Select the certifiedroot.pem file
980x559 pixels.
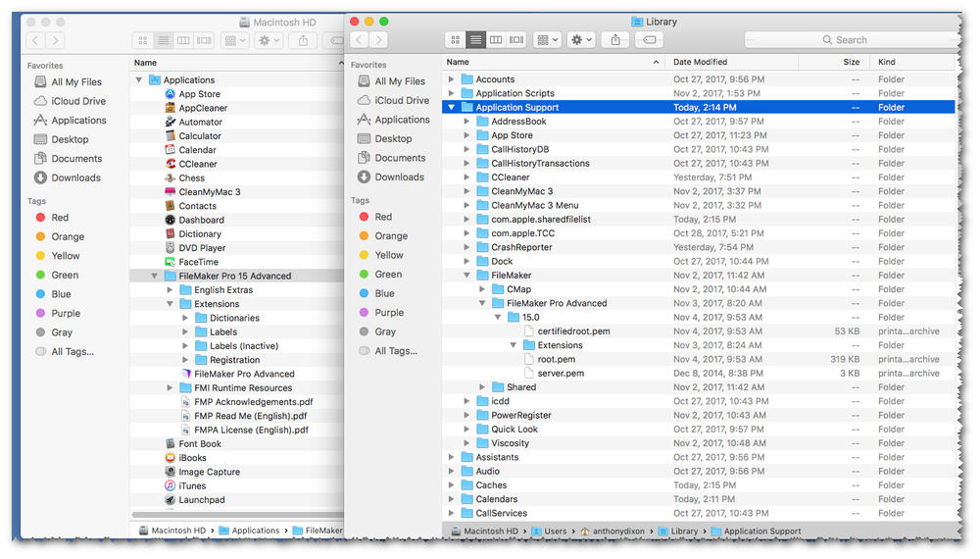click(573, 331)
